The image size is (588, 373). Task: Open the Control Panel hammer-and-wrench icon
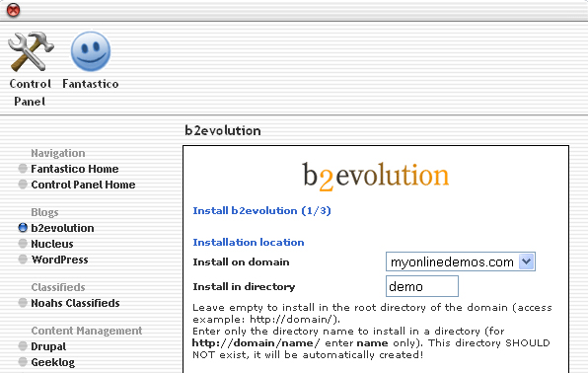point(31,51)
